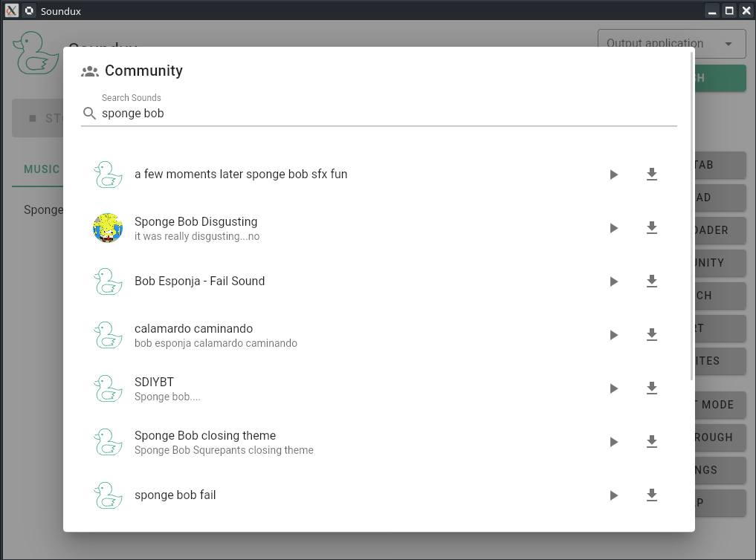The height and width of the screenshot is (560, 756).
Task: Click the magnifier search icon
Action: [89, 113]
